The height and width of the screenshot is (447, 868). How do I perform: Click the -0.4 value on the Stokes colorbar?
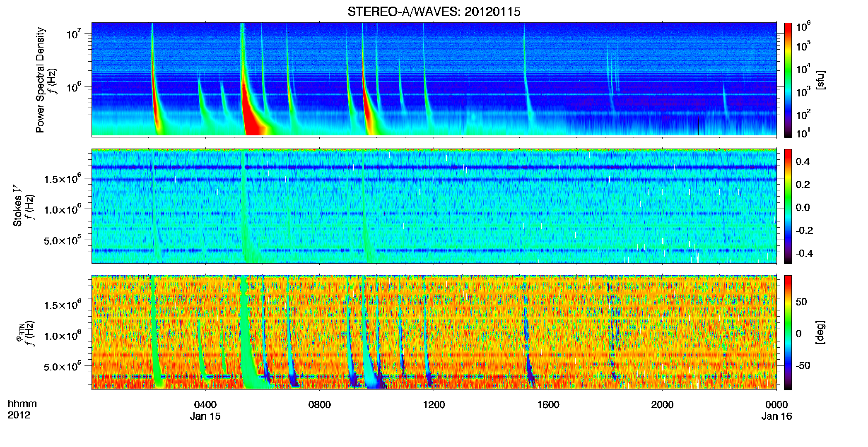(804, 253)
